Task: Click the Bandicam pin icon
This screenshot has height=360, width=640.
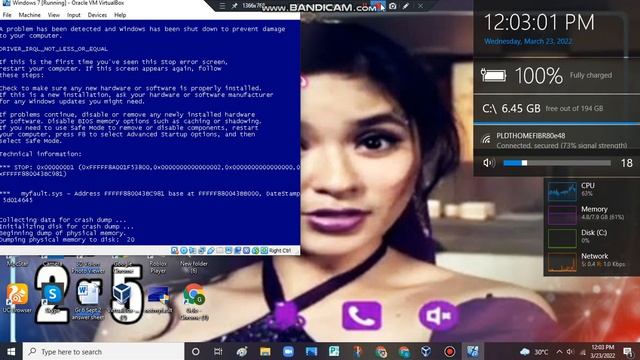Action: click(234, 6)
